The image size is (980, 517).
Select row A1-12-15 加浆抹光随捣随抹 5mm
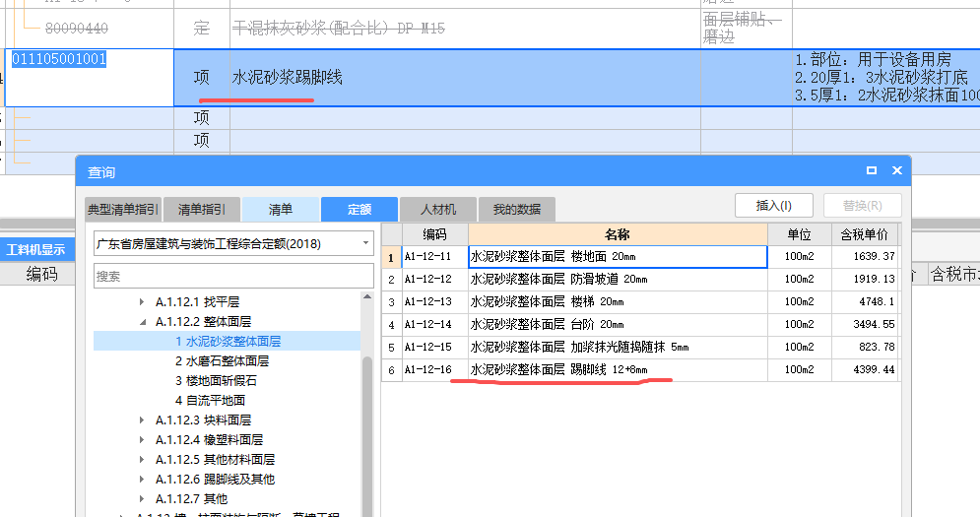point(640,347)
